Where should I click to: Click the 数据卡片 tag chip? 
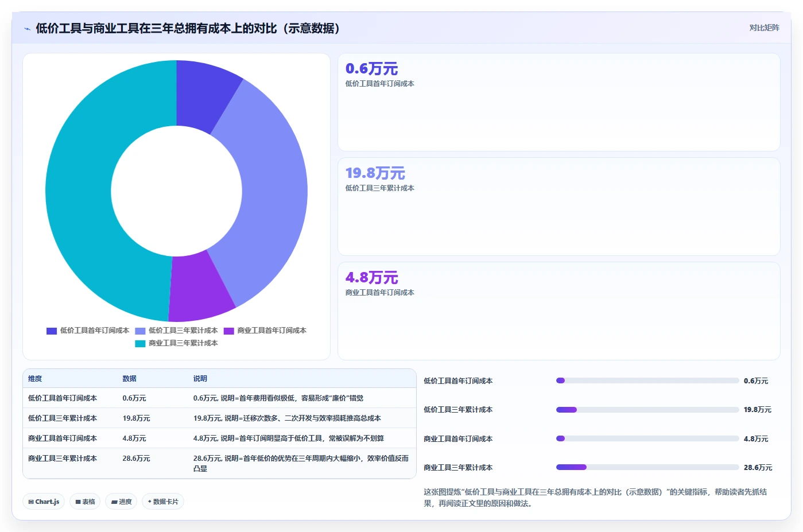163,502
